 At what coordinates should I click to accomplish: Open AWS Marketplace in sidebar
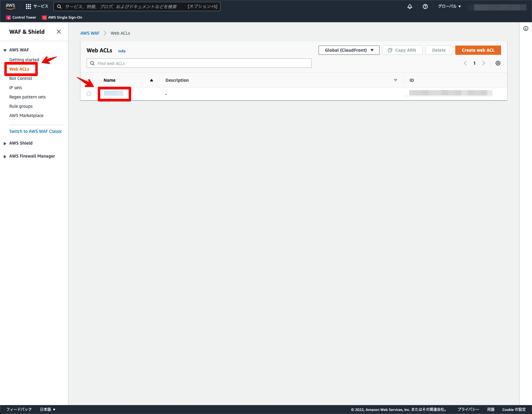(x=26, y=115)
